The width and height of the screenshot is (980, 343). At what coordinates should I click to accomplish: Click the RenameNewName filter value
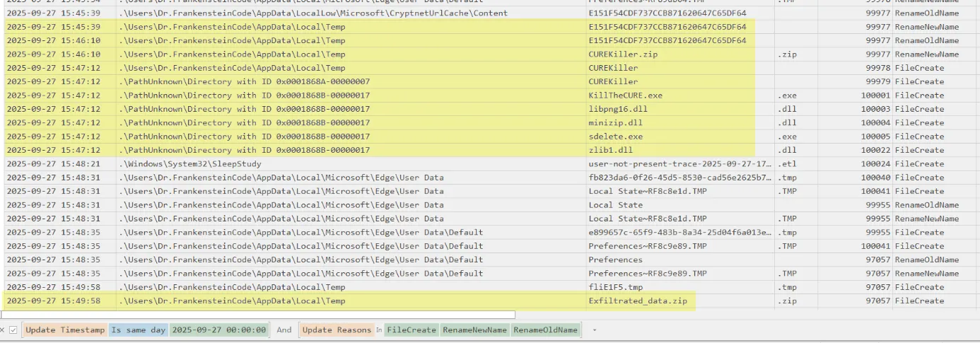pos(475,330)
